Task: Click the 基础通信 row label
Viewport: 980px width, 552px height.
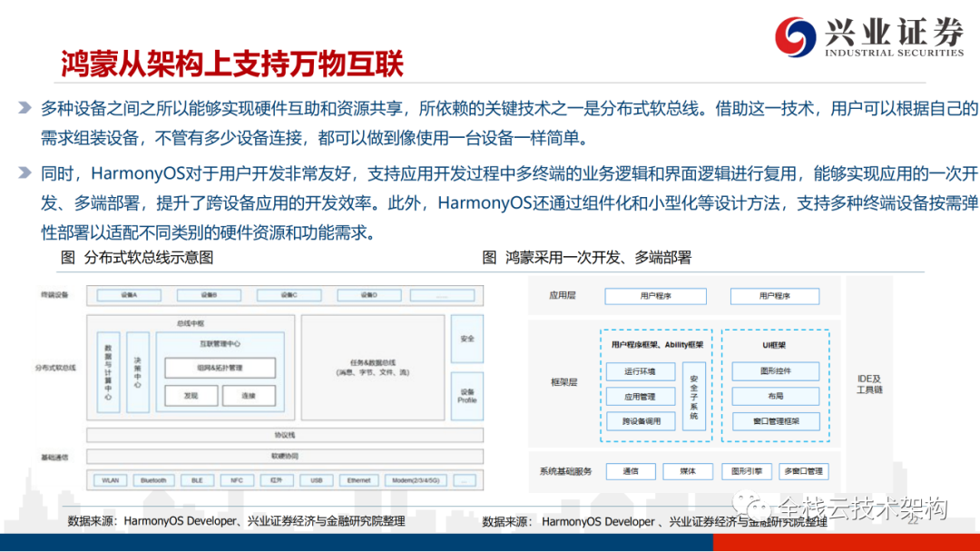Action: point(54,457)
